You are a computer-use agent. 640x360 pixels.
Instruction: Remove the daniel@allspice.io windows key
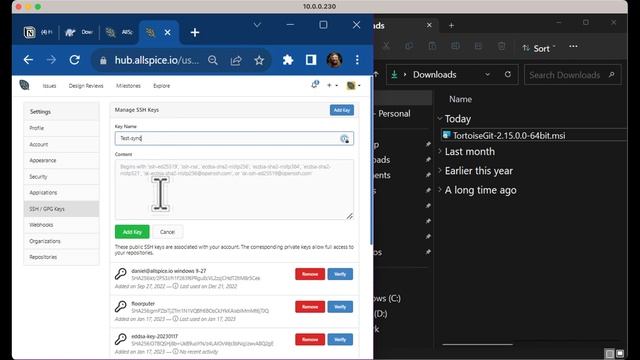tap(310, 274)
